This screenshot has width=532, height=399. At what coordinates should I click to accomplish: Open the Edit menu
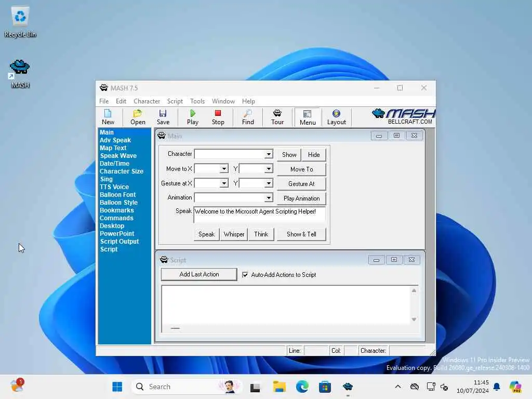pos(121,101)
